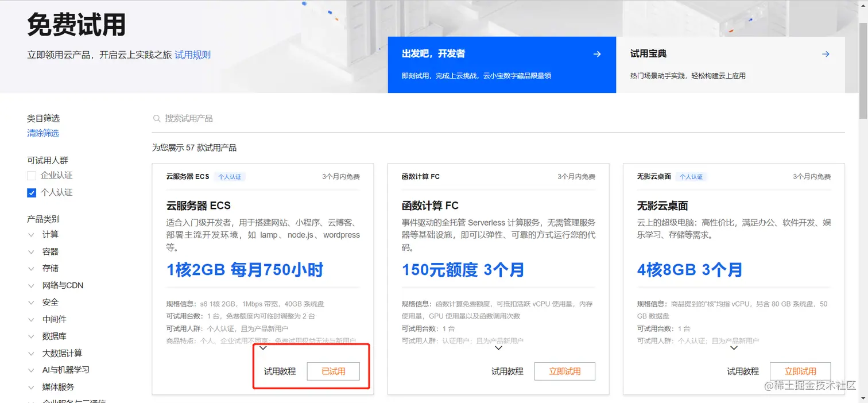Uncheck the 个人认证 checkbox

[31, 192]
